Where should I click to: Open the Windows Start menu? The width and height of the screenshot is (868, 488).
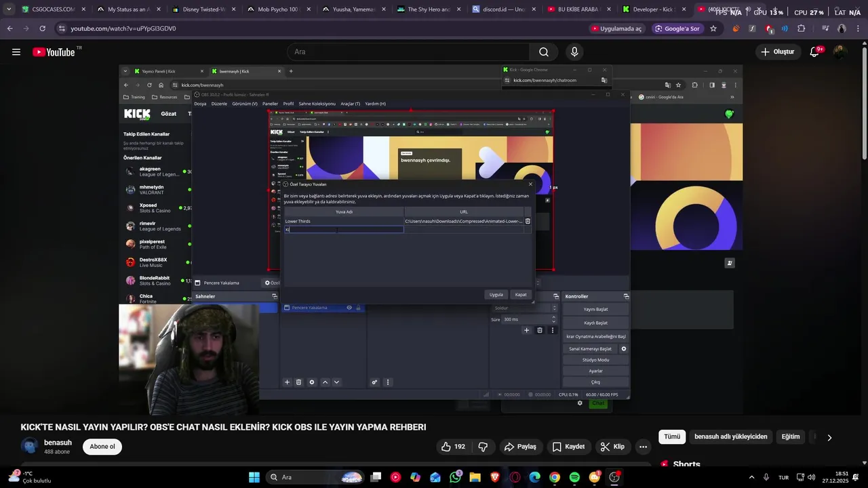(254, 477)
